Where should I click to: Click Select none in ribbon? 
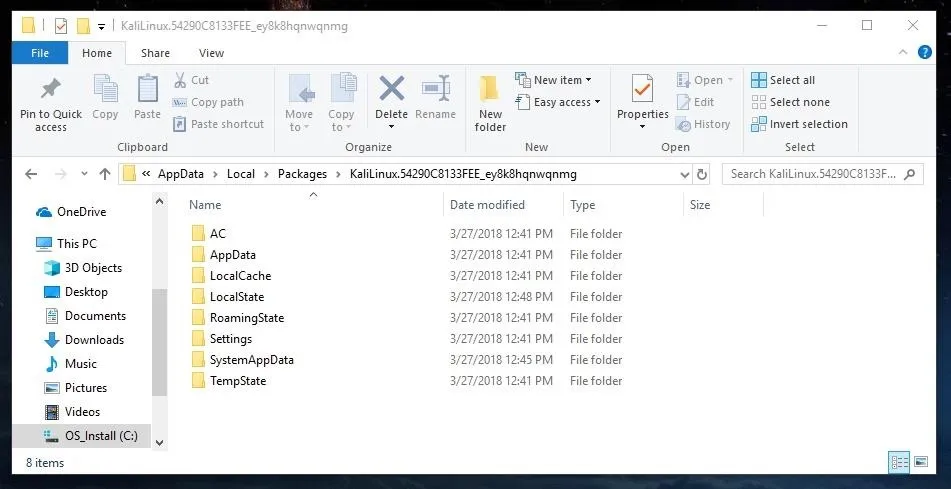point(790,102)
